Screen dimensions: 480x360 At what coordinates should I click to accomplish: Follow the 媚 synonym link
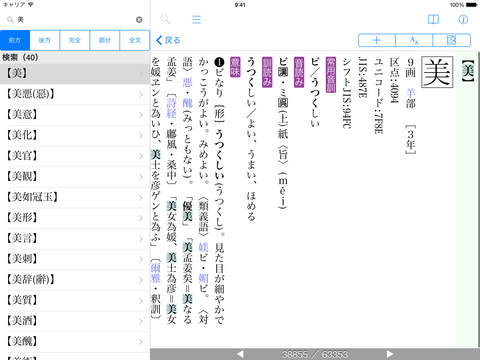coord(203,278)
